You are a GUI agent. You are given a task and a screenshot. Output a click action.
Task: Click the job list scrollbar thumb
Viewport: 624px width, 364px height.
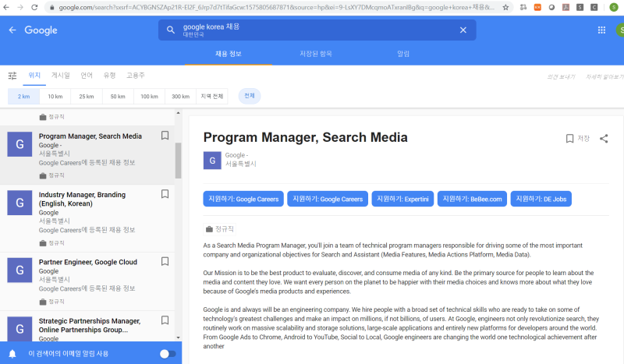pyautogui.click(x=178, y=161)
